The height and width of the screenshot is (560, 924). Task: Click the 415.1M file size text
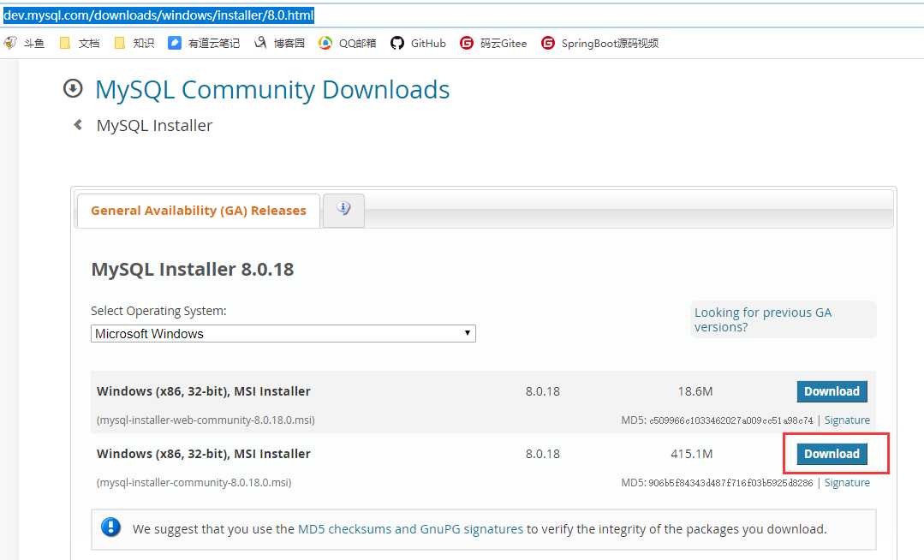point(692,454)
